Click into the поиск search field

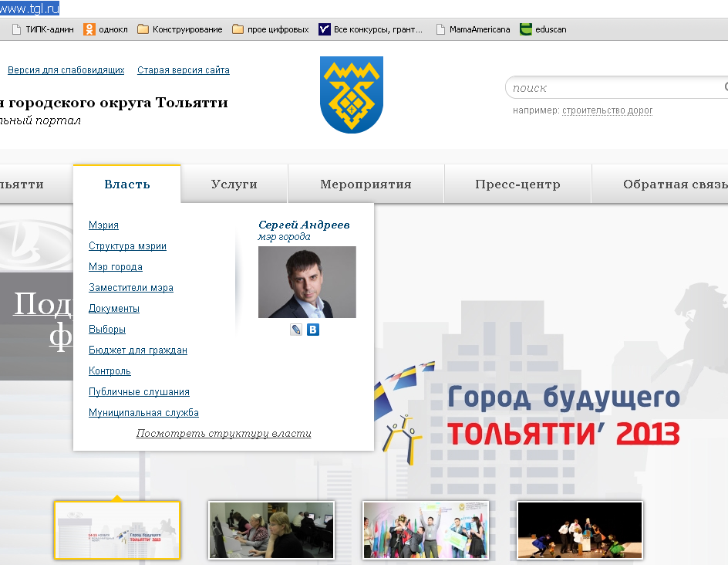pyautogui.click(x=613, y=88)
